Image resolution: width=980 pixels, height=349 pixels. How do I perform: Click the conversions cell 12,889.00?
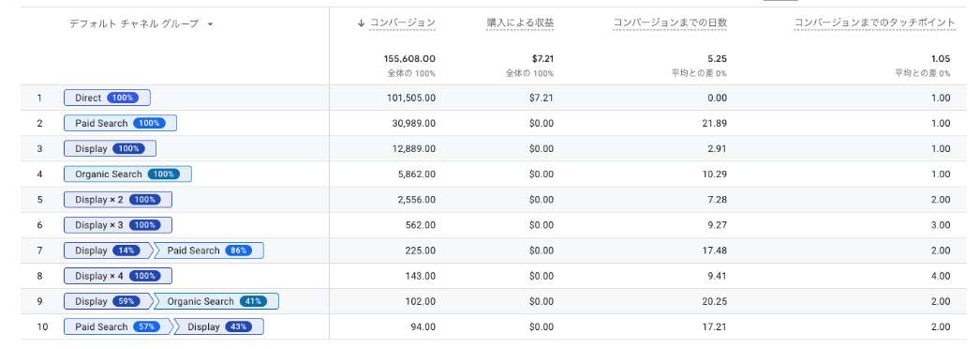[x=413, y=149]
